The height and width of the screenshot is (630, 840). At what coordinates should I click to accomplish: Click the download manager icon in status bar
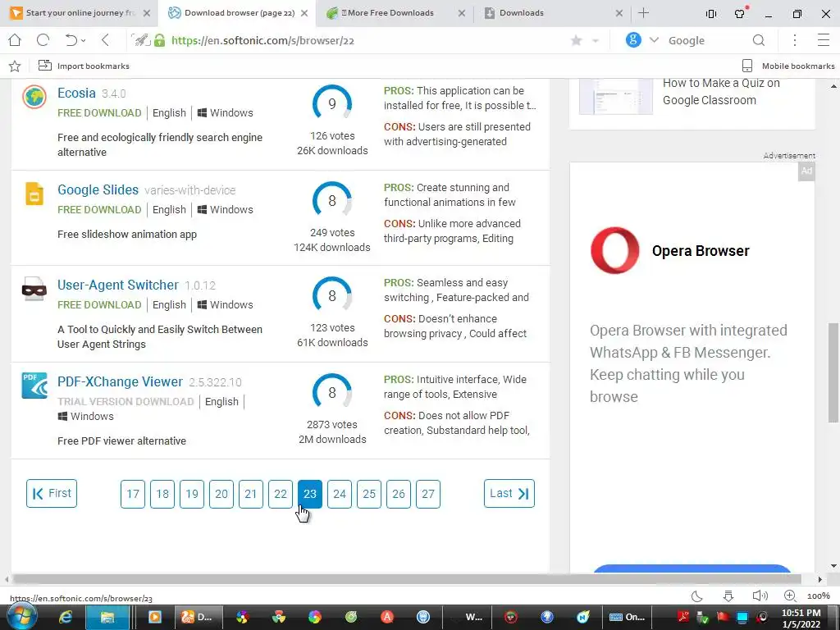point(728,596)
